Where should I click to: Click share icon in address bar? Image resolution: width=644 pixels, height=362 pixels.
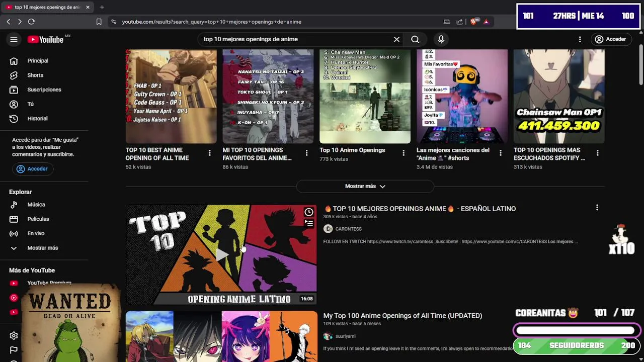point(459,22)
